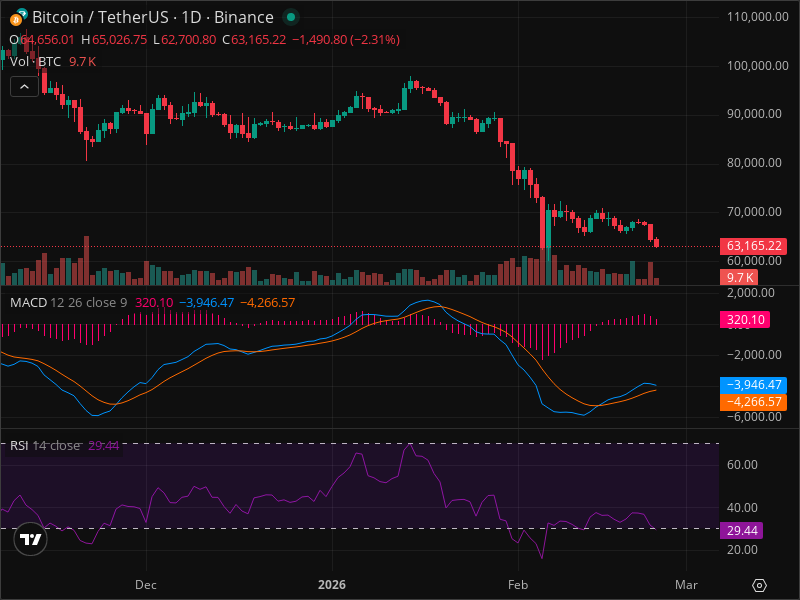This screenshot has width=800, height=600.
Task: Click the Bitcoin symbol logo icon
Action: point(18,17)
